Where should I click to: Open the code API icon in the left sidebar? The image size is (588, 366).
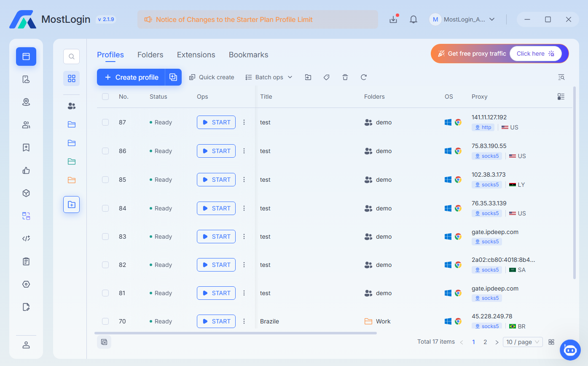click(26, 239)
